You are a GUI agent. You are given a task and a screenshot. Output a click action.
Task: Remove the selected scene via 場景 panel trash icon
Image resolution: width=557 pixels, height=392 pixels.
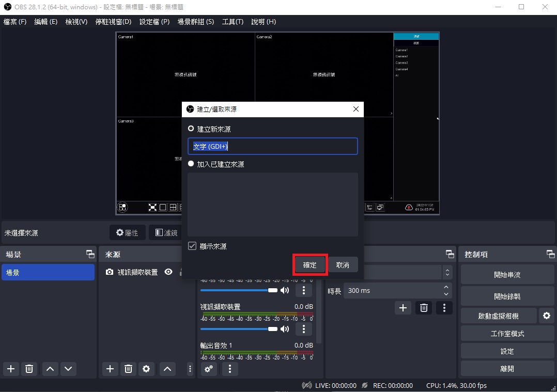coord(29,369)
